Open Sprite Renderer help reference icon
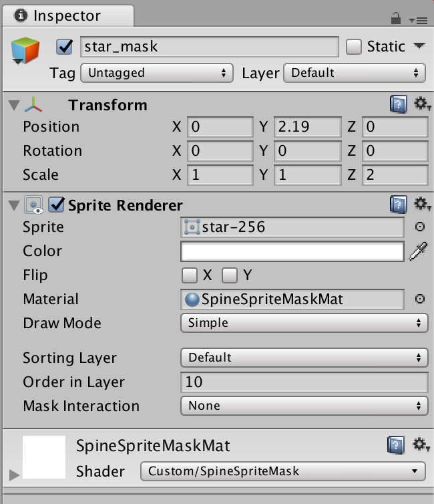Image resolution: width=434 pixels, height=504 pixels. point(399,204)
